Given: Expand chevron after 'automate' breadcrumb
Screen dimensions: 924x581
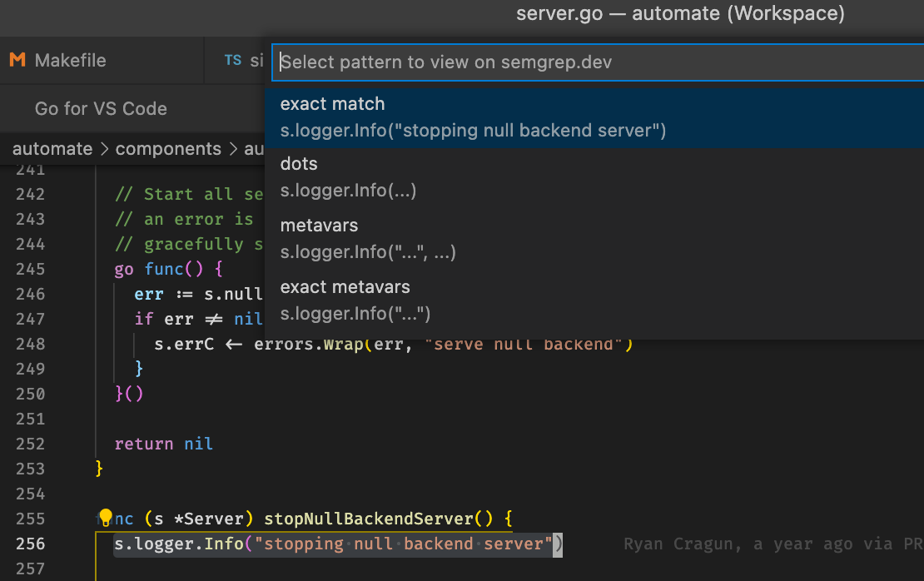Looking at the screenshot, I should pos(104,149).
